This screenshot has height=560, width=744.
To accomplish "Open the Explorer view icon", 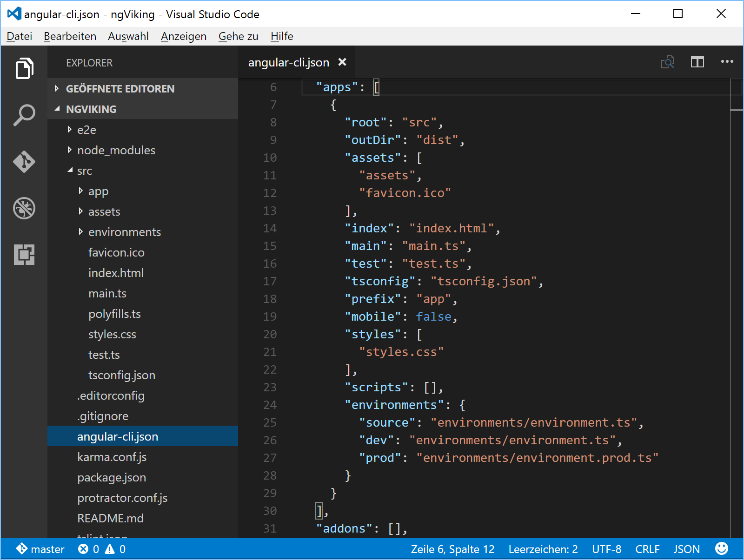I will [24, 68].
